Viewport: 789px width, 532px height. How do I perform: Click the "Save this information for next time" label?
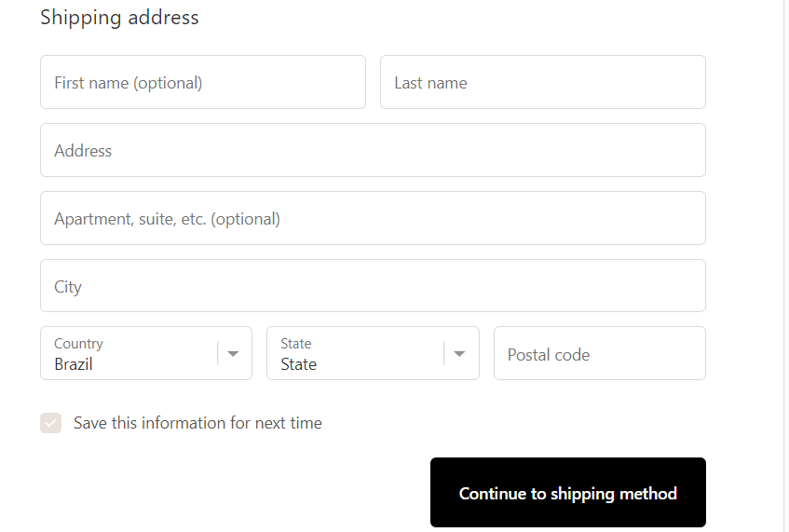click(197, 423)
